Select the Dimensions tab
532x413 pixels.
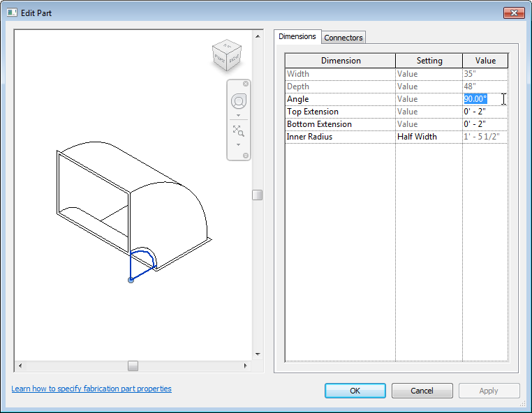pyautogui.click(x=297, y=36)
